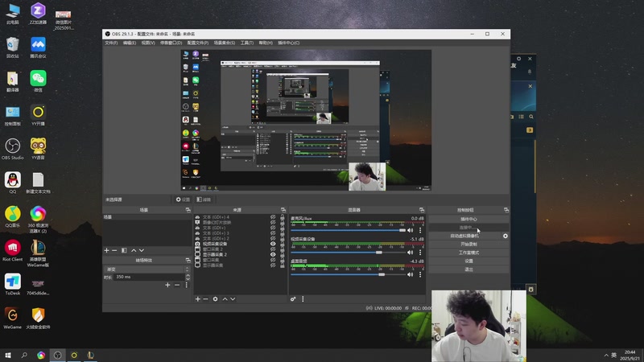Viewport: 644px width, 362px height.
Task: Float the 场景 dock with its pop-out icon
Action: point(188,210)
